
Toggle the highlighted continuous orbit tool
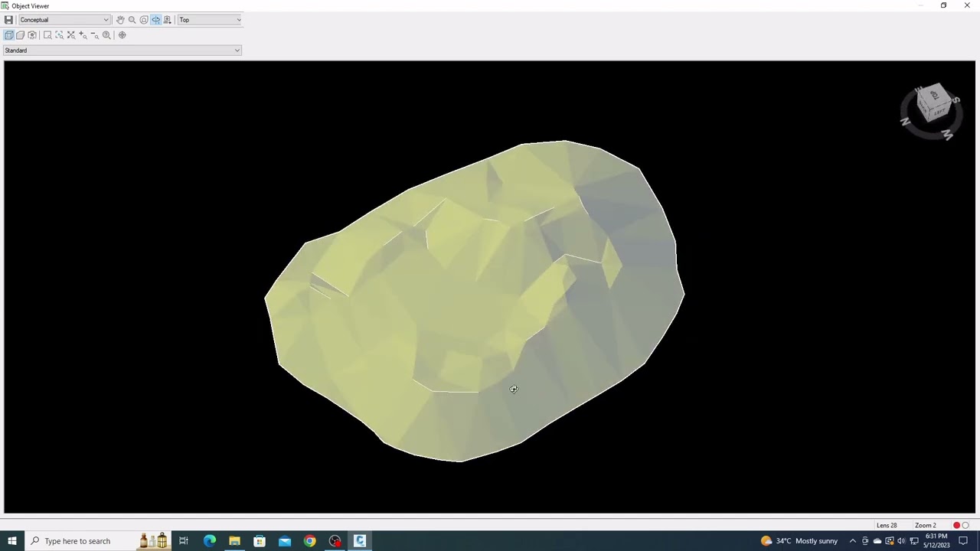[155, 20]
